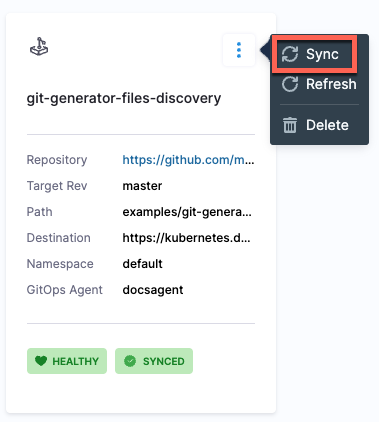379x422 pixels.
Task: Select Sync from the context menu
Action: [x=315, y=54]
